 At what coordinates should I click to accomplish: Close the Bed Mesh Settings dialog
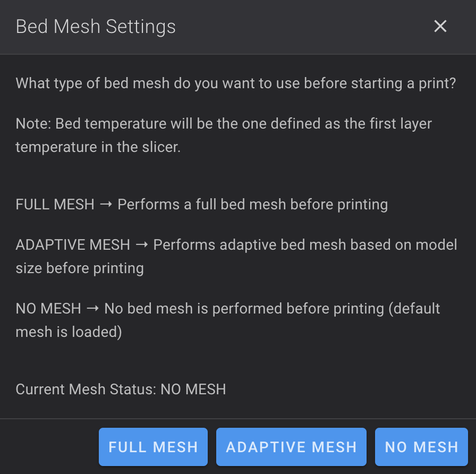[x=440, y=26]
